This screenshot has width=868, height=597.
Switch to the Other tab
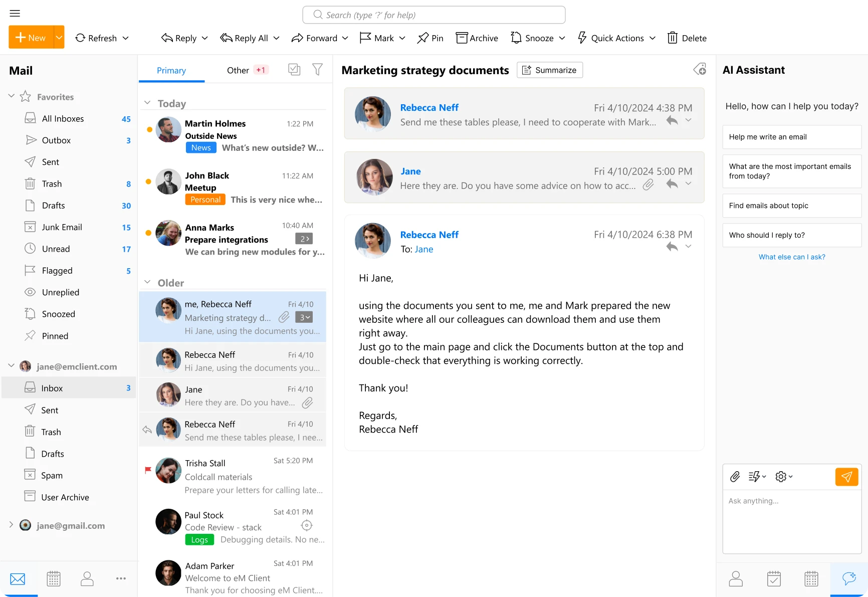[238, 70]
